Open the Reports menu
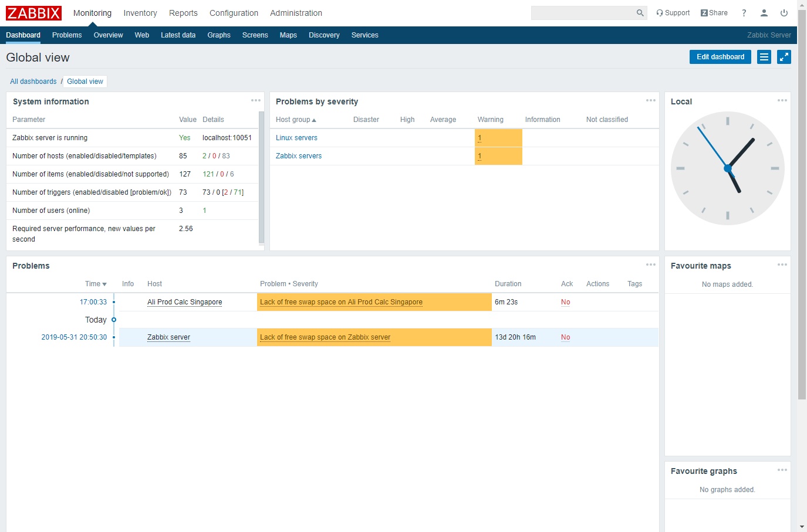Image resolution: width=807 pixels, height=532 pixels. tap(183, 13)
